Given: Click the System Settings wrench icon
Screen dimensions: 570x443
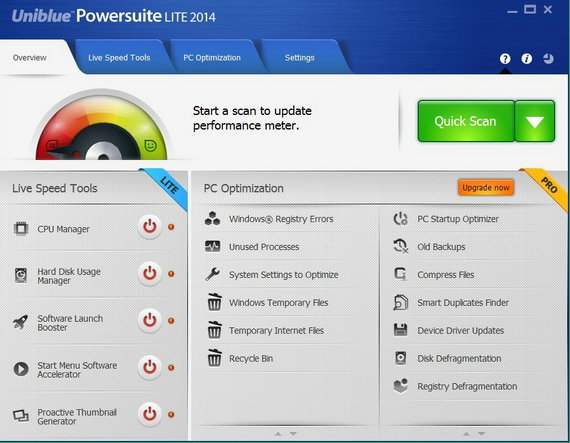Looking at the screenshot, I should pos(212,274).
